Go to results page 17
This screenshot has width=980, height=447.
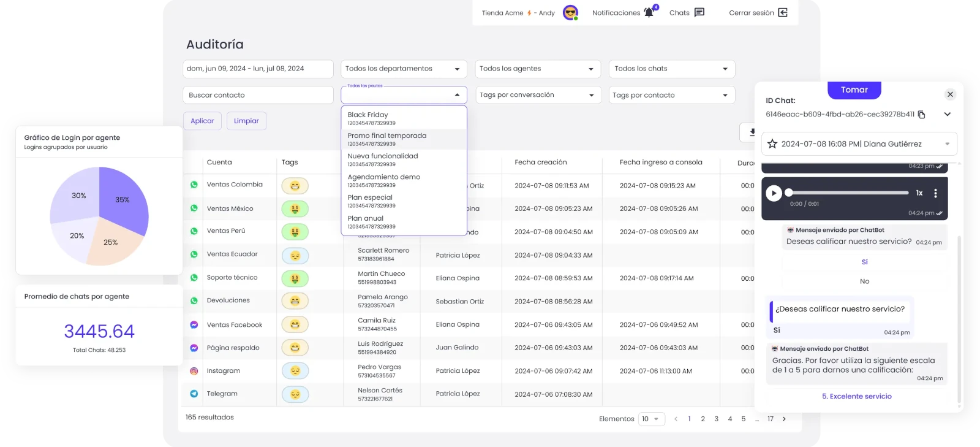coord(771,419)
